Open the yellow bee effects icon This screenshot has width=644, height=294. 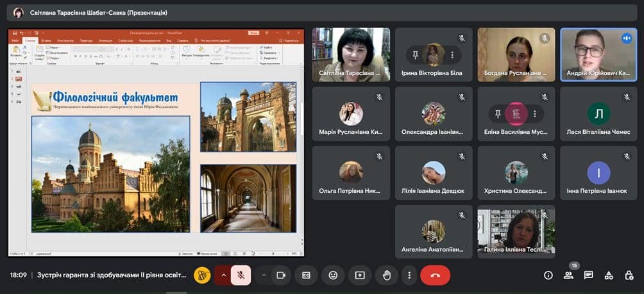[202, 275]
